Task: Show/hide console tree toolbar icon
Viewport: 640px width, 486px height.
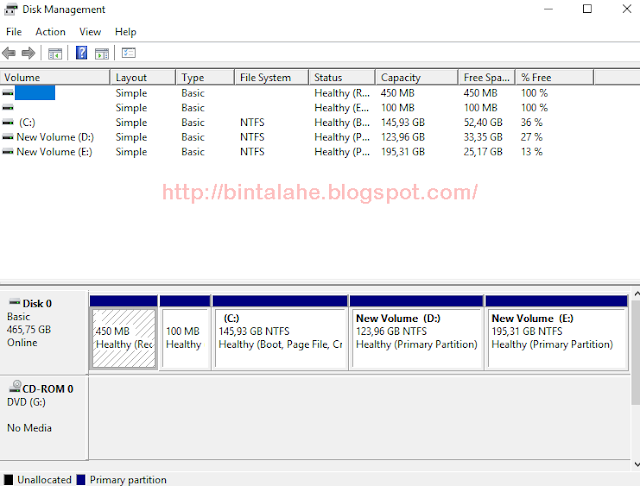Action: [x=55, y=53]
